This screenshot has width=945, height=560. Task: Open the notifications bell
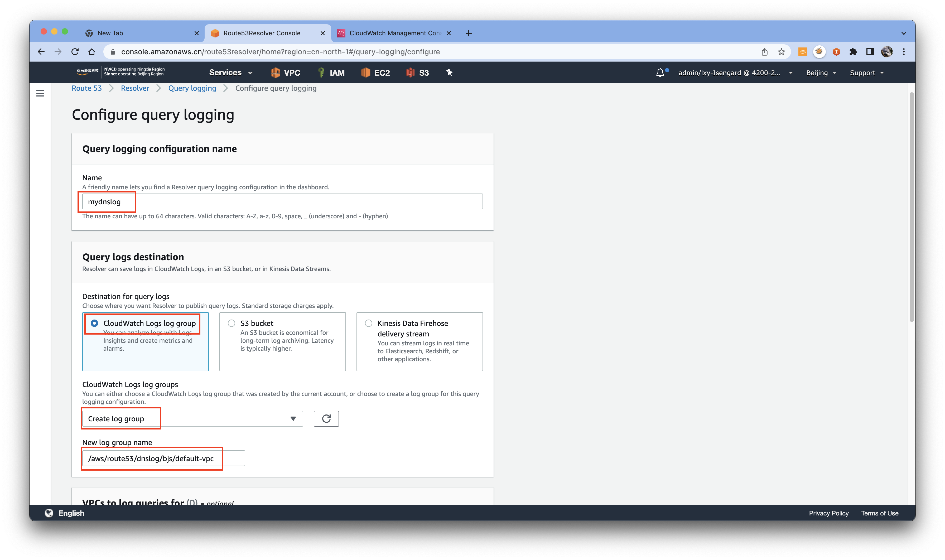pyautogui.click(x=660, y=73)
